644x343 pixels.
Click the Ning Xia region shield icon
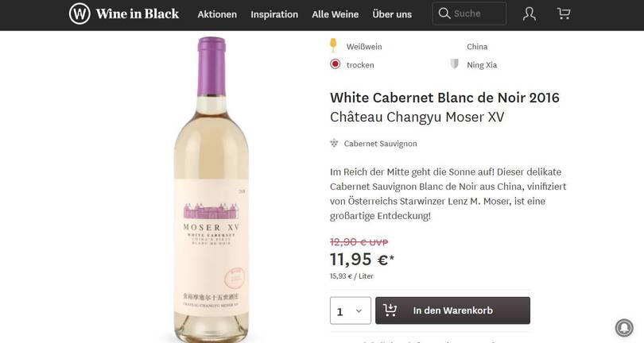coord(455,64)
